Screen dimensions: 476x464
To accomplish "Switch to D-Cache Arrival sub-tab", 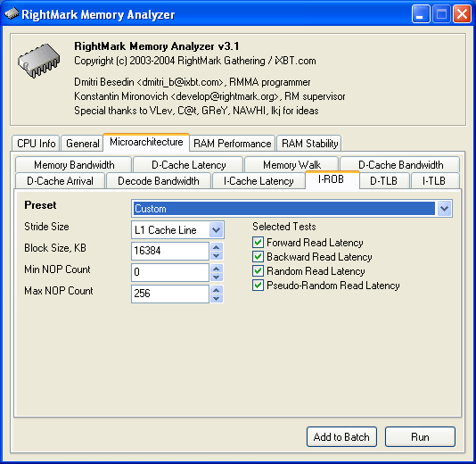I will coord(60,181).
